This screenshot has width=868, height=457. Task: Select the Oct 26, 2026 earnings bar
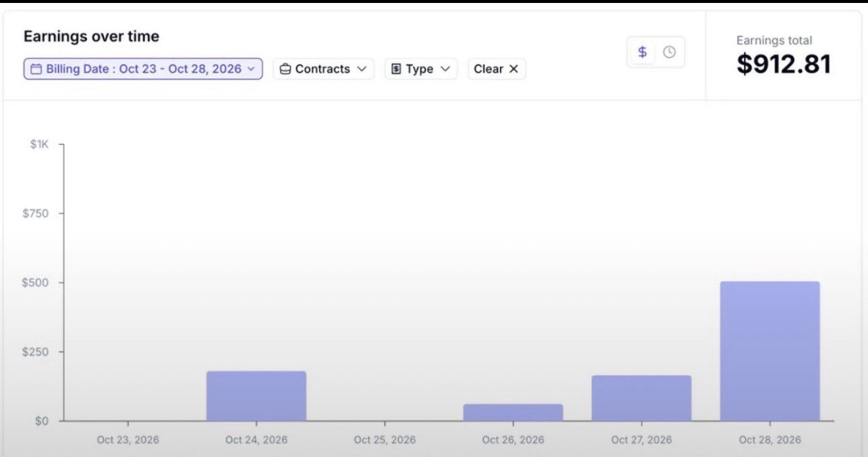(x=513, y=412)
